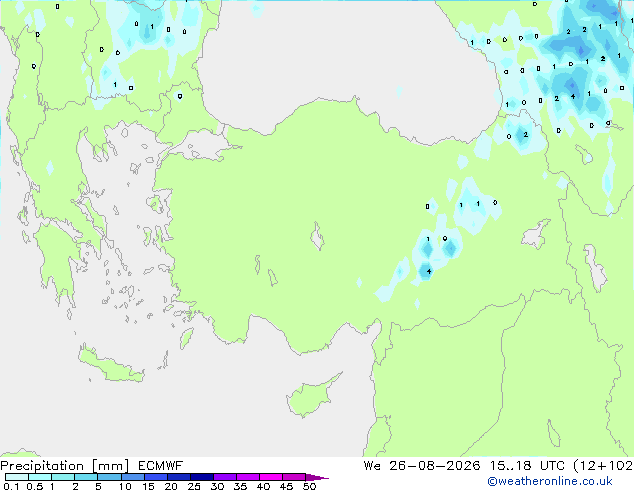Click the 2–5 mm legend color swatch
The height and width of the screenshot is (490, 634).
86,477
